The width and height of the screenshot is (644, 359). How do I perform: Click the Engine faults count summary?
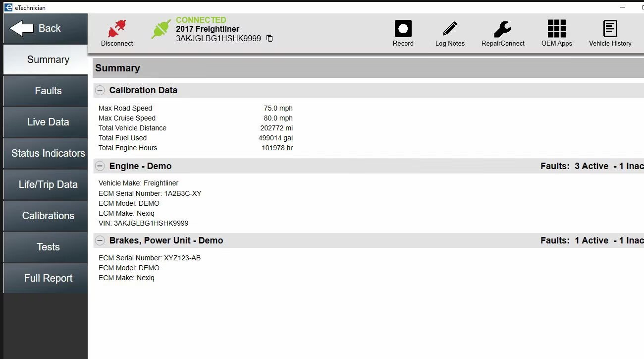click(591, 166)
